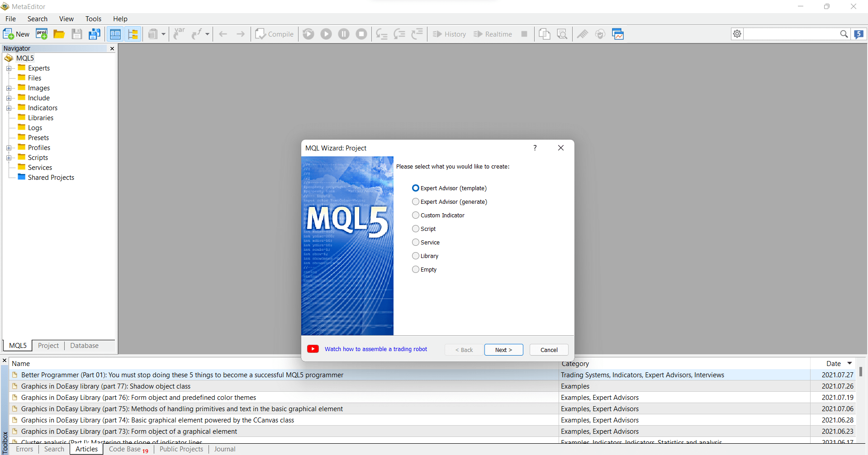Click the Stop debugging icon

(x=361, y=34)
